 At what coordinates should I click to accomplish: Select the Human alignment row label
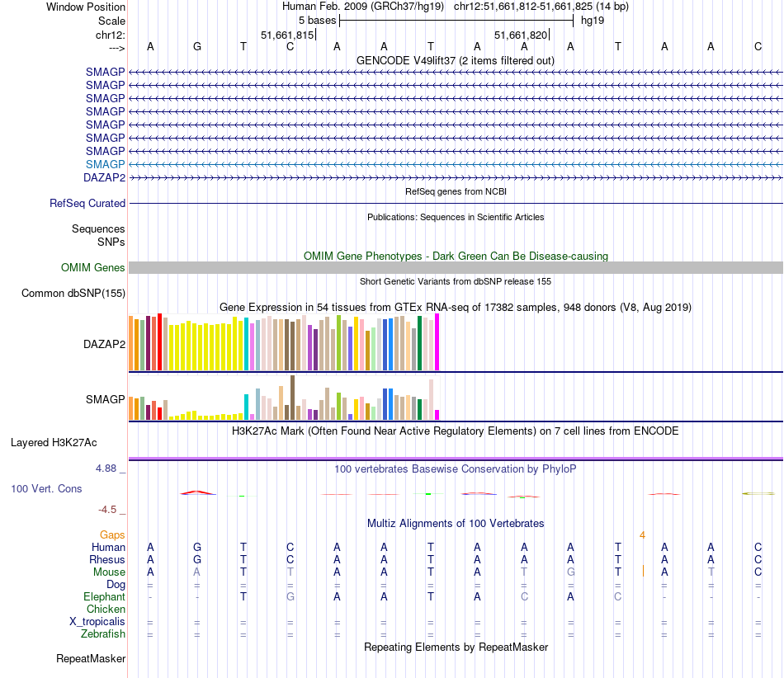108,548
